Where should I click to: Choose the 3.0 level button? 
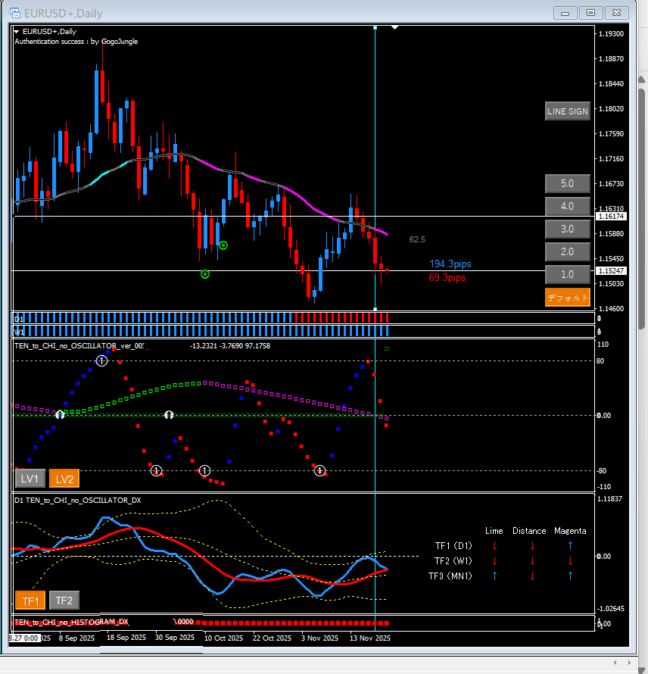point(567,229)
